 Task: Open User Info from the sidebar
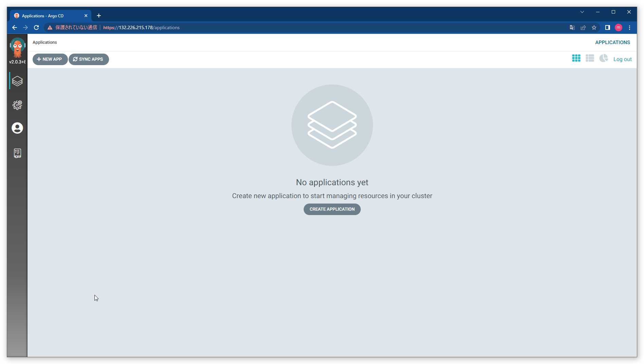pos(17,128)
